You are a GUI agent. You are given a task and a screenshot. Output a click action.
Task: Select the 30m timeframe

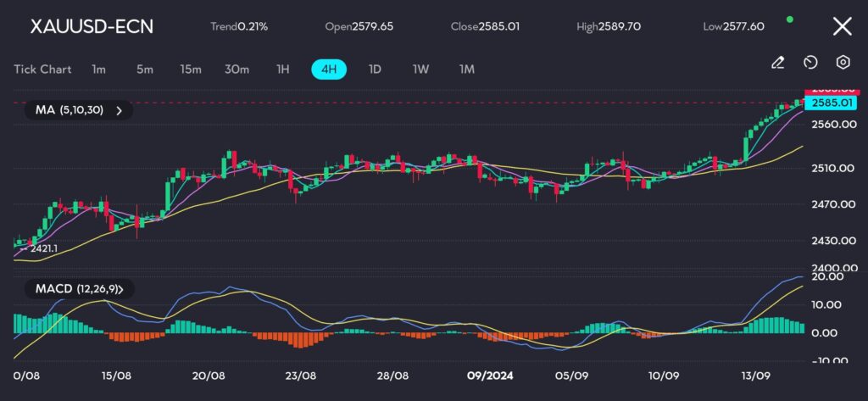point(236,69)
